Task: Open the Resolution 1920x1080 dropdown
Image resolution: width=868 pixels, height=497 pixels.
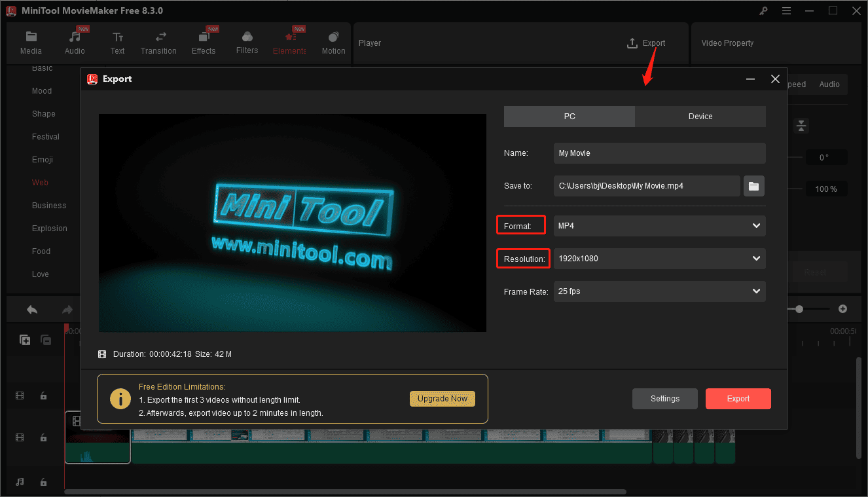Action: coord(659,259)
